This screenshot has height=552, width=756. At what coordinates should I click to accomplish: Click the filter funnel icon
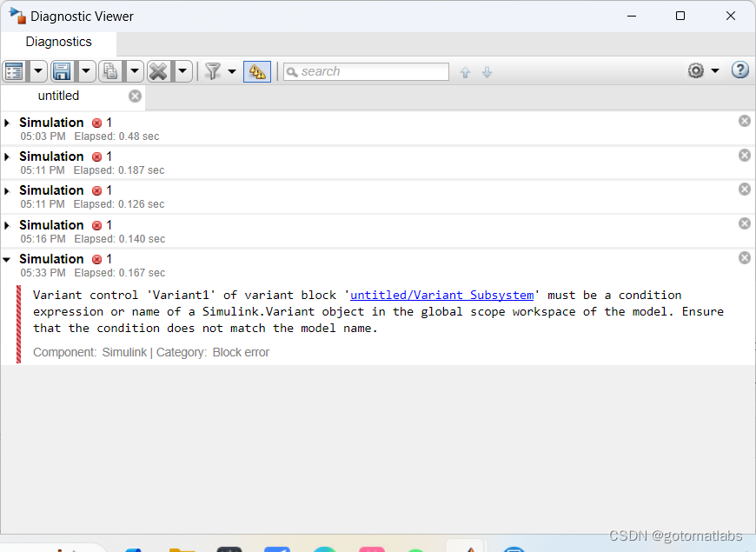213,71
